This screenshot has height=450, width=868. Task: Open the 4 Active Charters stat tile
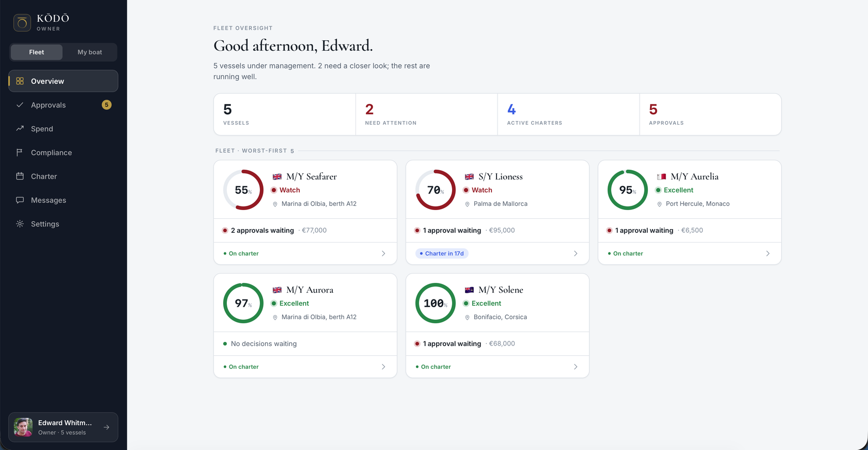click(x=568, y=114)
